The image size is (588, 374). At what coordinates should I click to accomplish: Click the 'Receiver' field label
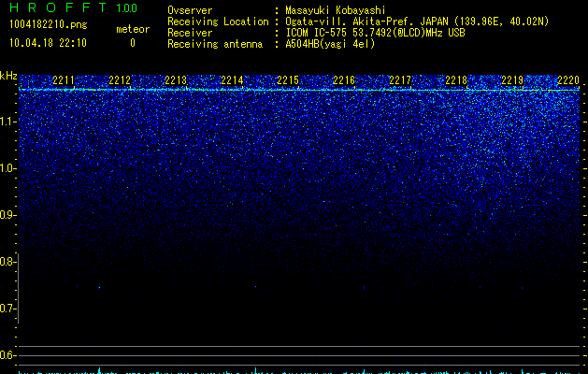point(190,33)
